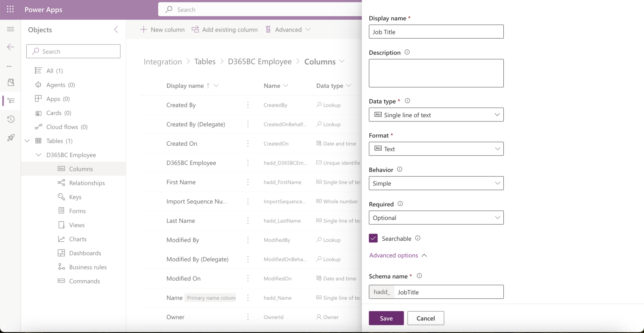Open more options for First Name row
The image size is (644, 333).
[248, 182]
